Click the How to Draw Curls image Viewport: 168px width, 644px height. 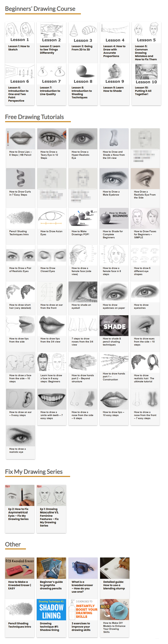pyautogui.click(x=21, y=178)
